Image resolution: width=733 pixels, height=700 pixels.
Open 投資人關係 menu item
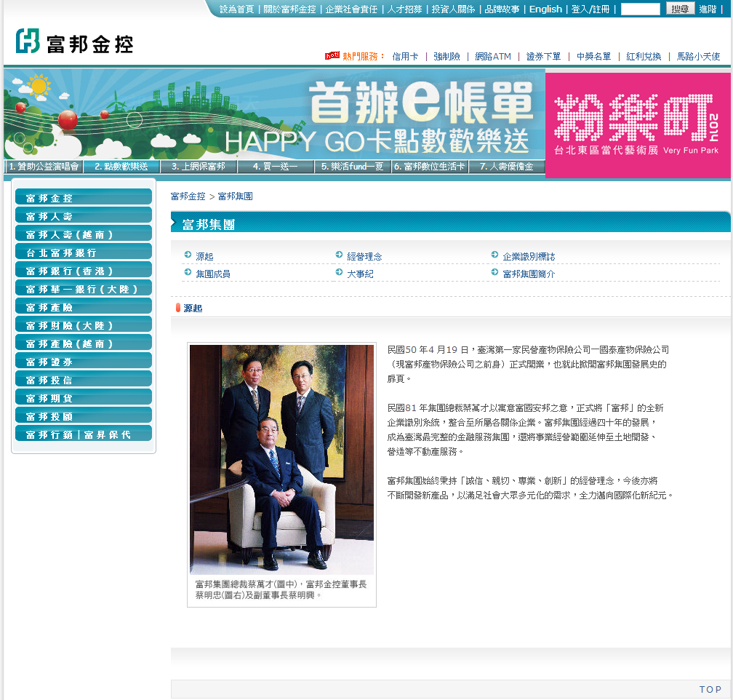453,9
